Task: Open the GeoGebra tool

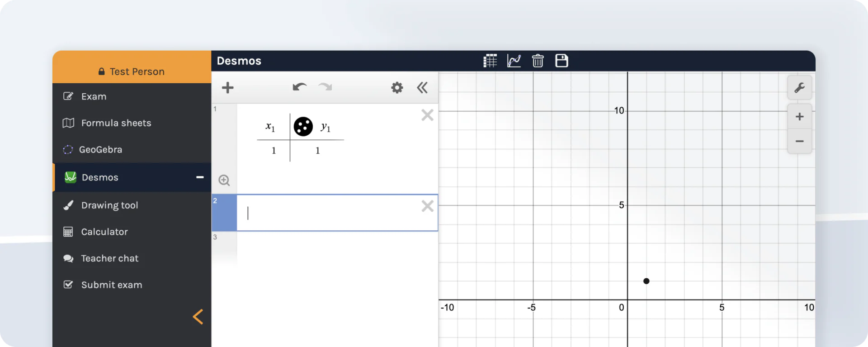Action: (x=132, y=150)
